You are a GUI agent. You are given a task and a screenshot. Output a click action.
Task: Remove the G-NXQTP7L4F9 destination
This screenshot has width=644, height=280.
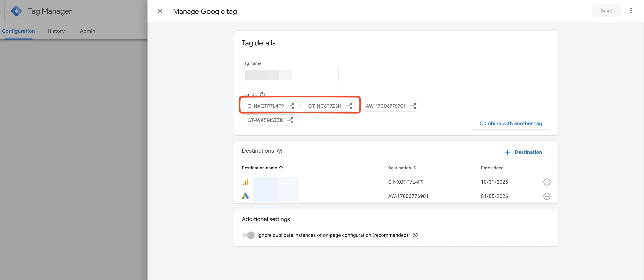547,182
